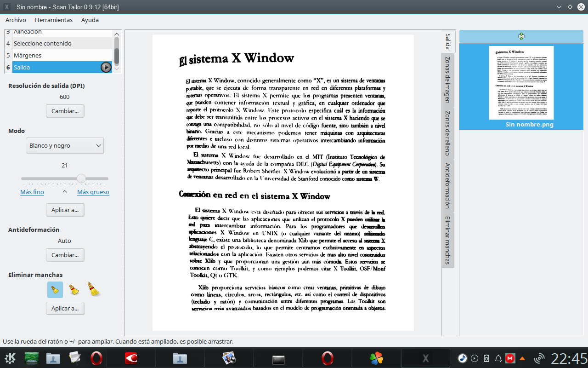
Task: Click Aplicar a below the threshold slider
Action: pyautogui.click(x=65, y=210)
